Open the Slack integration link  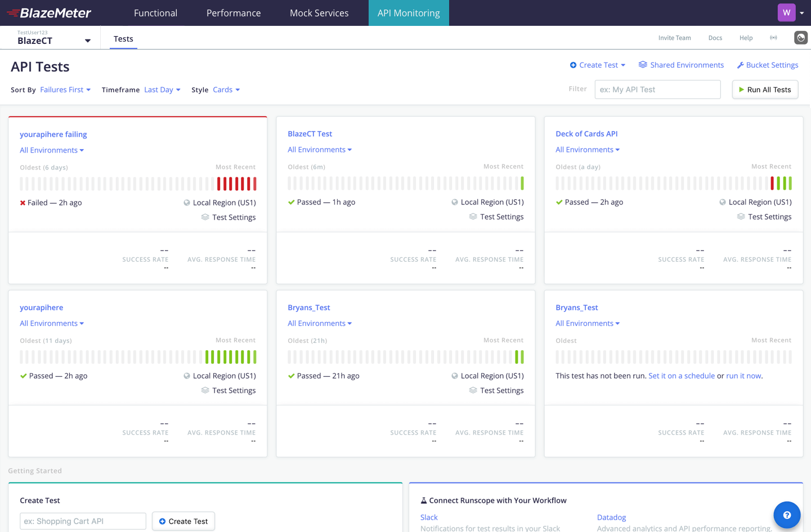click(429, 517)
